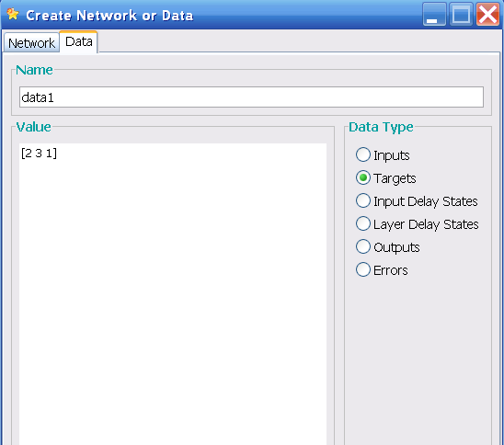Select the Inputs data type
The height and width of the screenshot is (445, 504).
pyautogui.click(x=383, y=154)
